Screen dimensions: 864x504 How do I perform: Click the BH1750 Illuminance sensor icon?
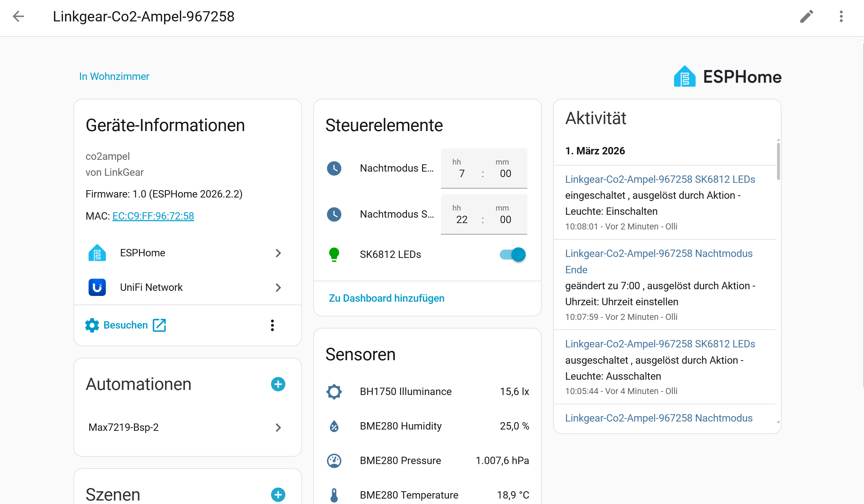click(x=334, y=392)
